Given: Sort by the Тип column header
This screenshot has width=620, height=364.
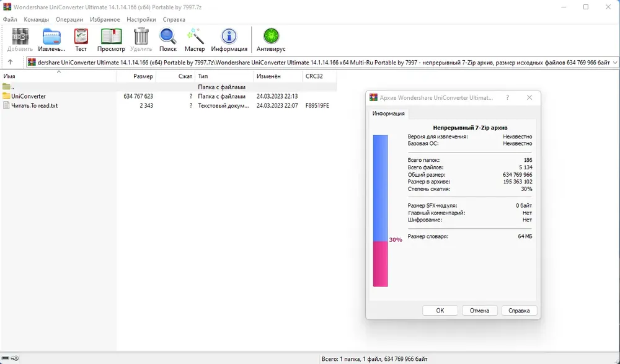Looking at the screenshot, I should click(x=224, y=76).
